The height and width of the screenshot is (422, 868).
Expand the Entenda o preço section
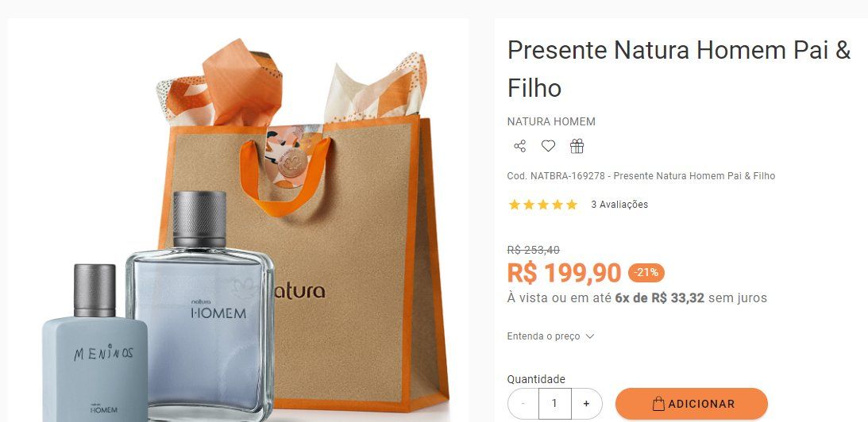[550, 336]
